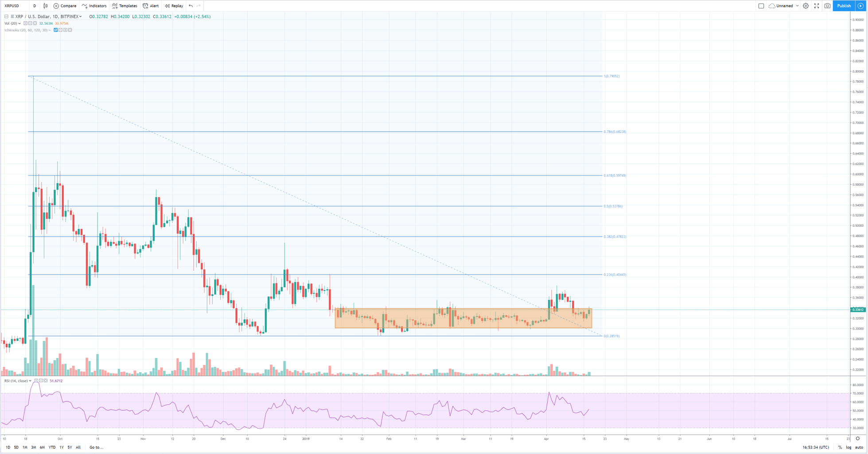Select the 0.786 Fibonacci level label

coord(615,132)
